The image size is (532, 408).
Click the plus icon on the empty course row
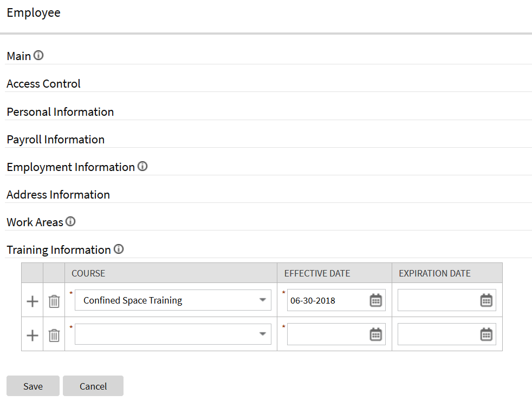(32, 334)
